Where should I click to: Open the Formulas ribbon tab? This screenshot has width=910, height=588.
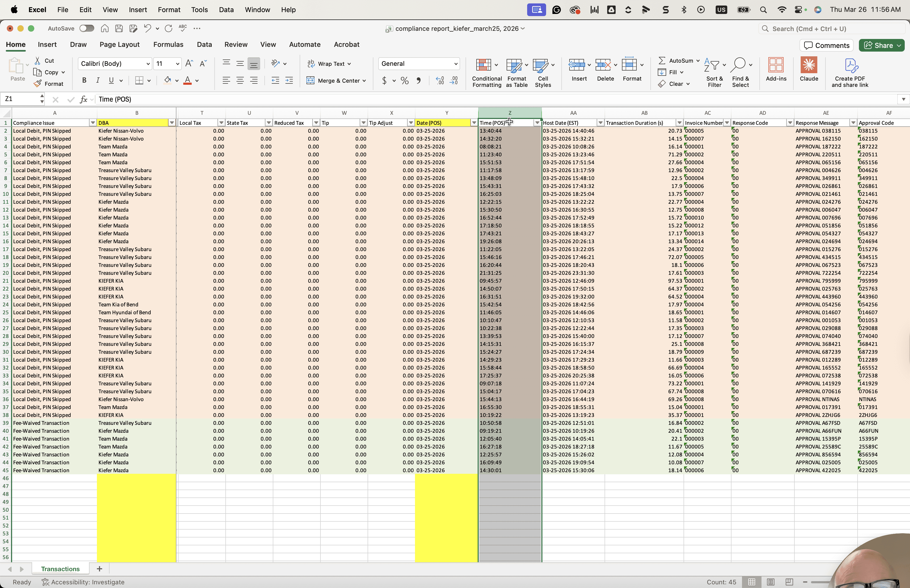(169, 44)
